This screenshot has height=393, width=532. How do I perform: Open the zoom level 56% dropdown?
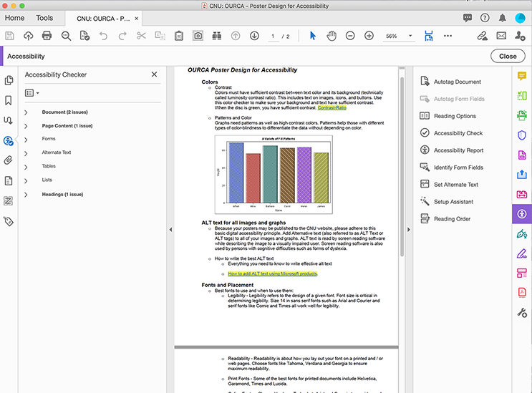pos(410,36)
